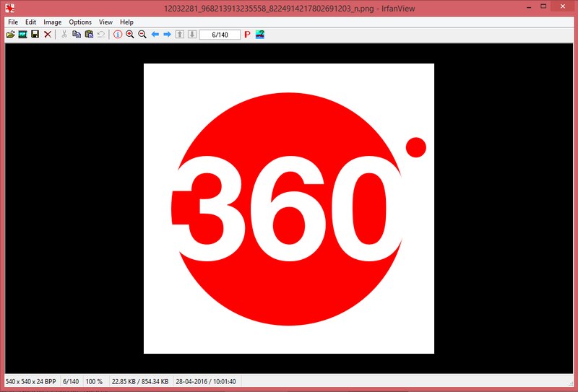Undo the last action with the undo icon

[x=101, y=35]
